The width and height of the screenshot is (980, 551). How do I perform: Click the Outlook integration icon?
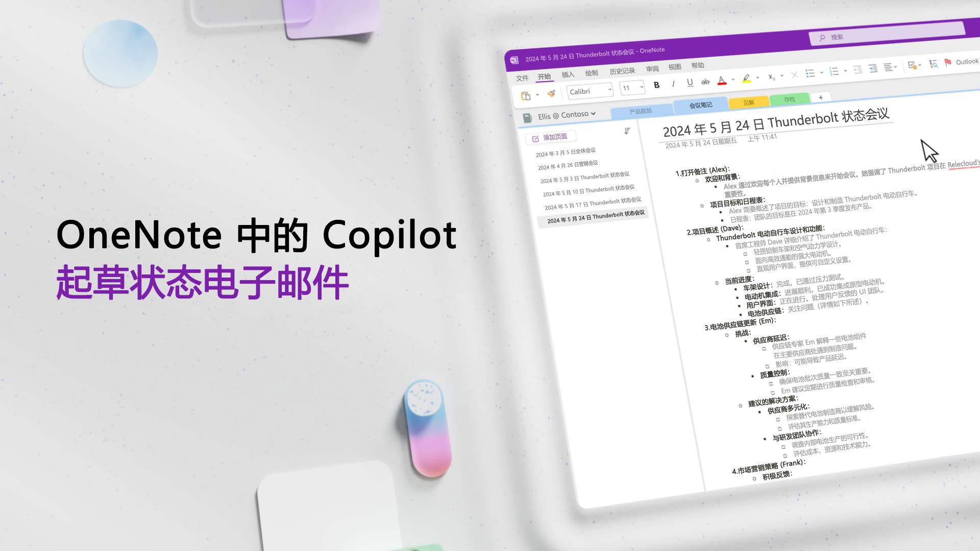950,63
